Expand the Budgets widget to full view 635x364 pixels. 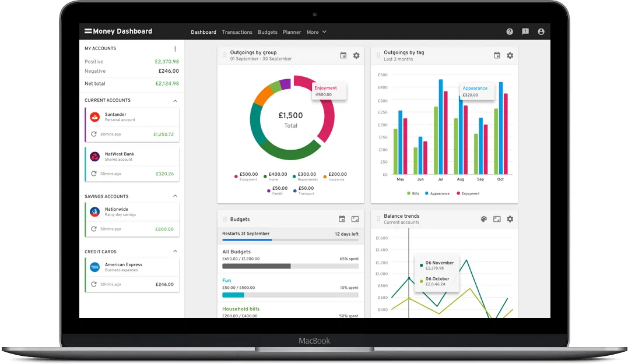(x=355, y=220)
